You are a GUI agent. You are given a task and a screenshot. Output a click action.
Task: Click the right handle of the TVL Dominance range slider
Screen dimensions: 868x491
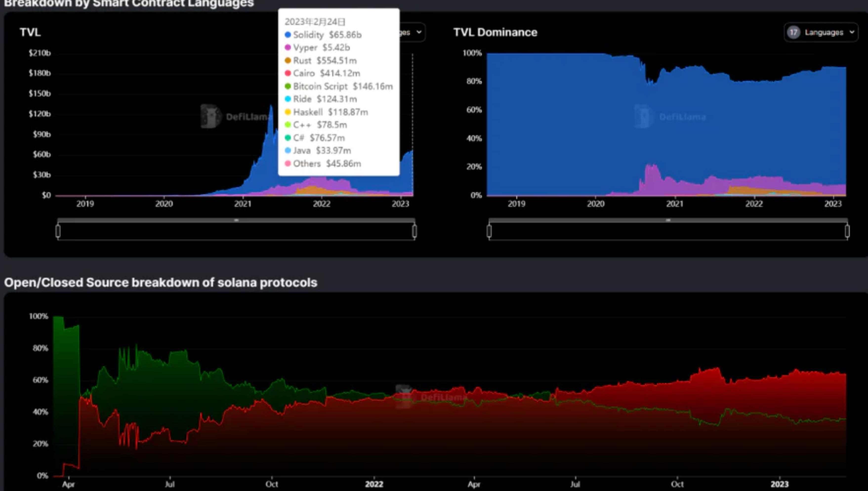847,231
